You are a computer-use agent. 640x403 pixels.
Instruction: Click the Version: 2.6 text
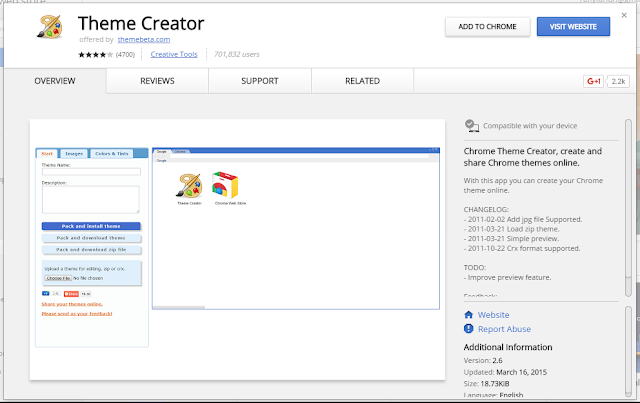click(x=483, y=361)
